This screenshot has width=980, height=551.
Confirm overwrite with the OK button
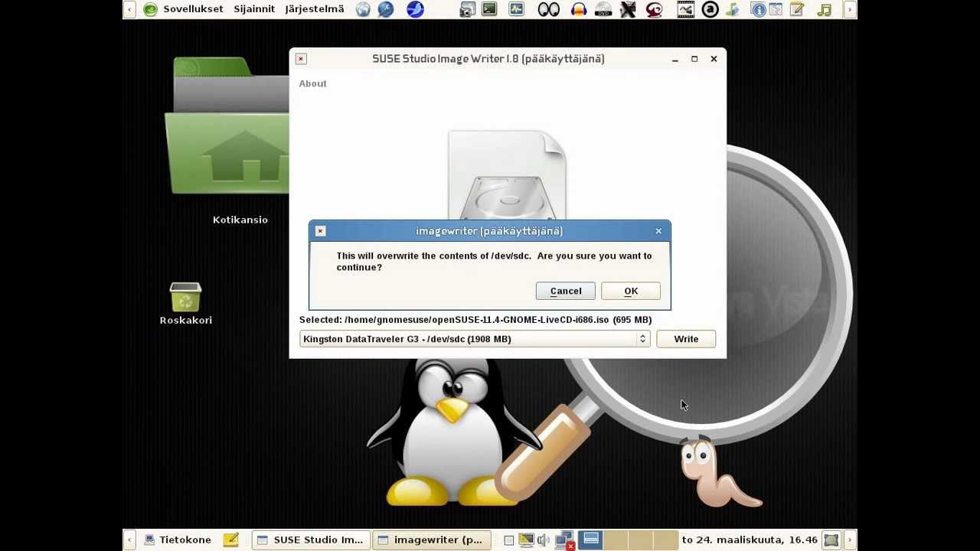click(631, 291)
